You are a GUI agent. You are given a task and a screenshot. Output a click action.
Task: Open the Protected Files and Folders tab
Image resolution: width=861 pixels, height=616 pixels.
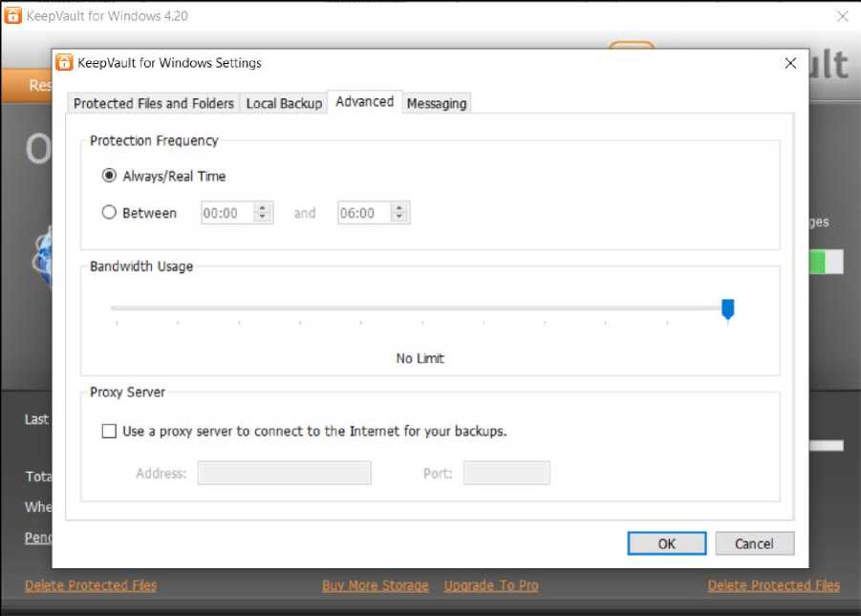(154, 103)
